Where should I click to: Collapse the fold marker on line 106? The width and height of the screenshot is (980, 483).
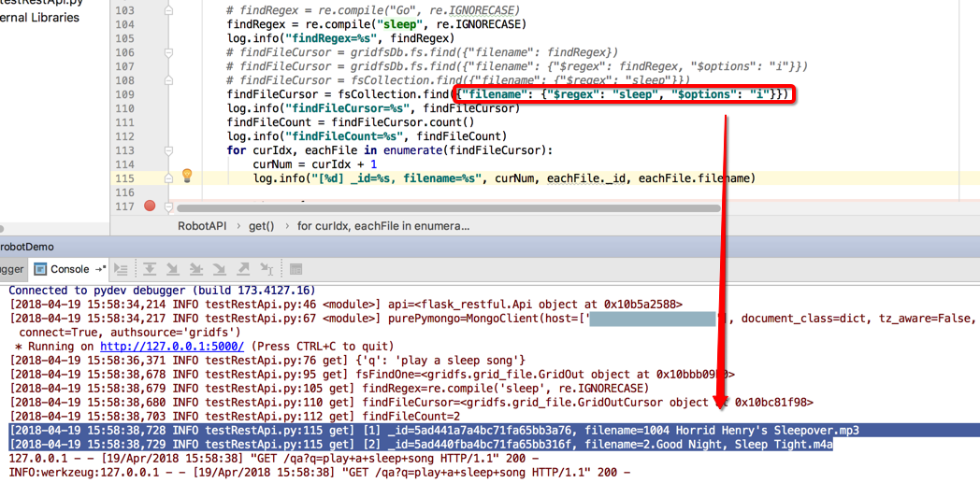166,53
